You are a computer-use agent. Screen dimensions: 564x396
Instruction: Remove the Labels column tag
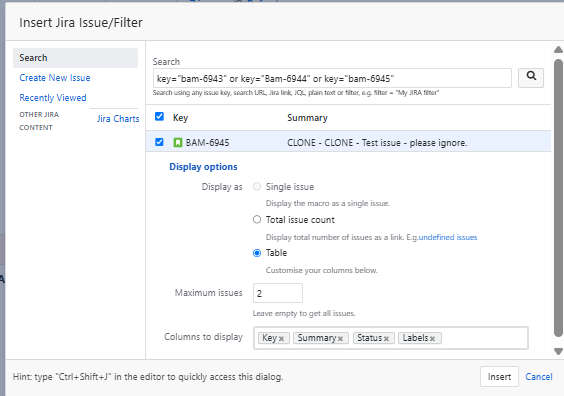click(x=432, y=338)
